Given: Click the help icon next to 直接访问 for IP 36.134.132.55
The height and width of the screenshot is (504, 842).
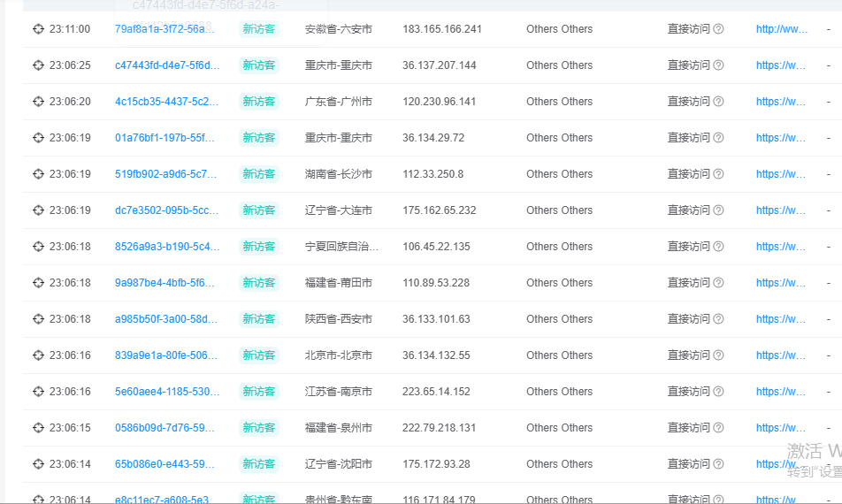Looking at the screenshot, I should click(x=718, y=355).
